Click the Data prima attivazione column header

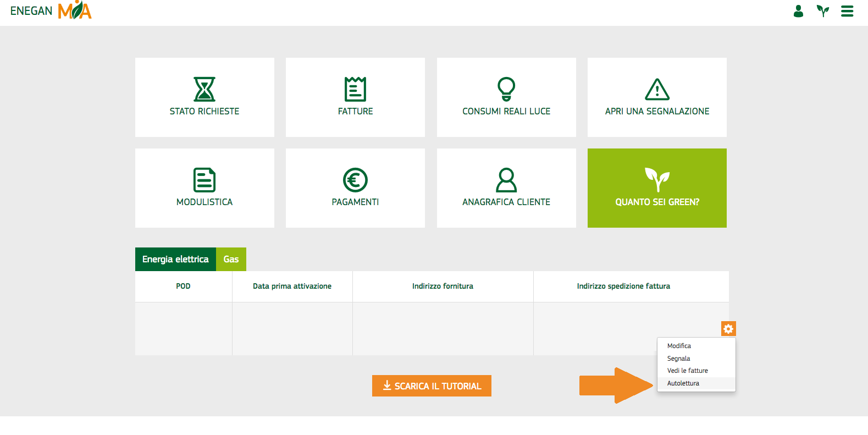click(292, 286)
